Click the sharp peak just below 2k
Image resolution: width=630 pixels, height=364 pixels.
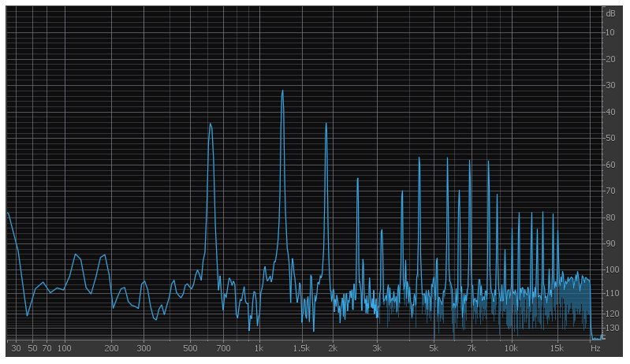pos(326,124)
